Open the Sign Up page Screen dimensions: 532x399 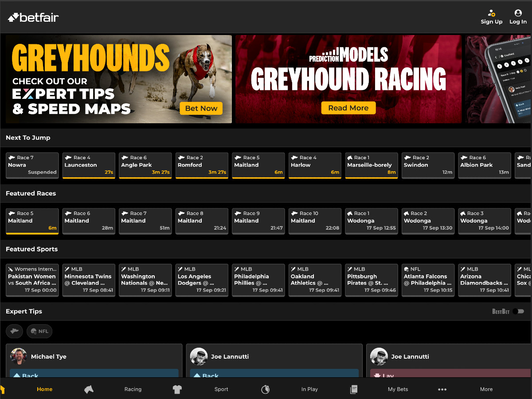click(x=492, y=17)
